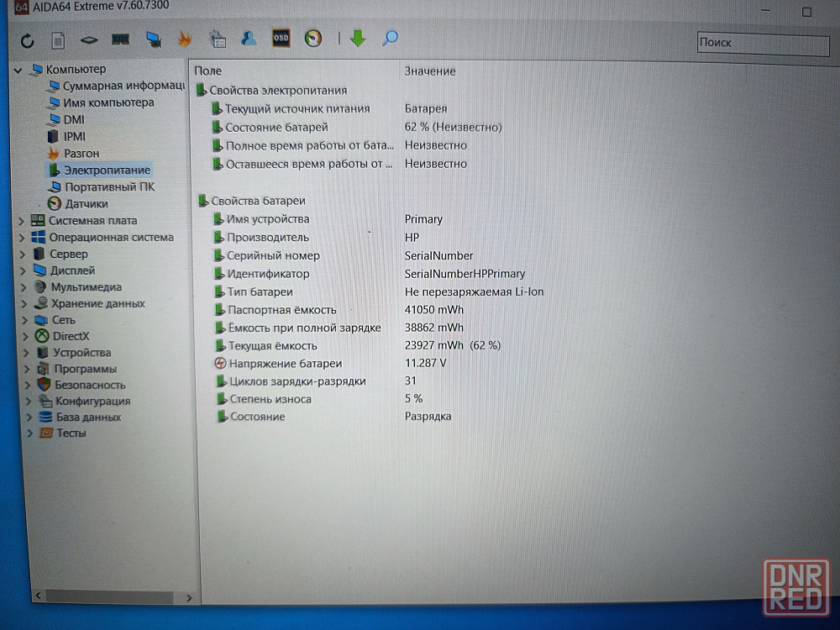Expand the База данных node arrow
The height and width of the screenshot is (630, 840).
click(29, 417)
